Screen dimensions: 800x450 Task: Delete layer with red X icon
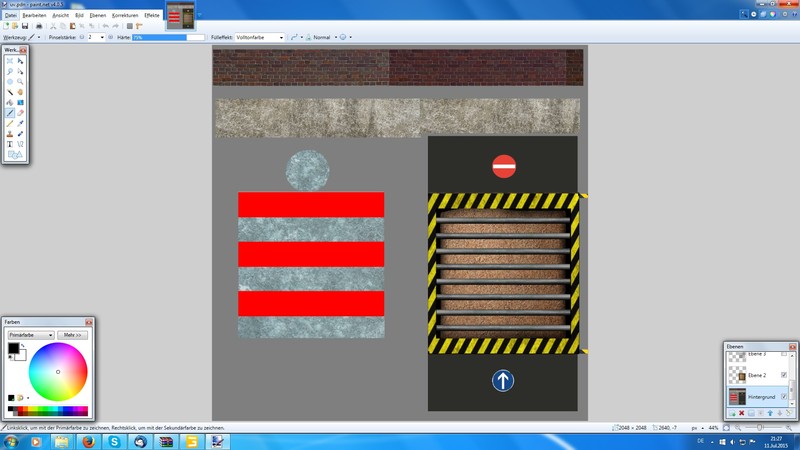coord(741,413)
